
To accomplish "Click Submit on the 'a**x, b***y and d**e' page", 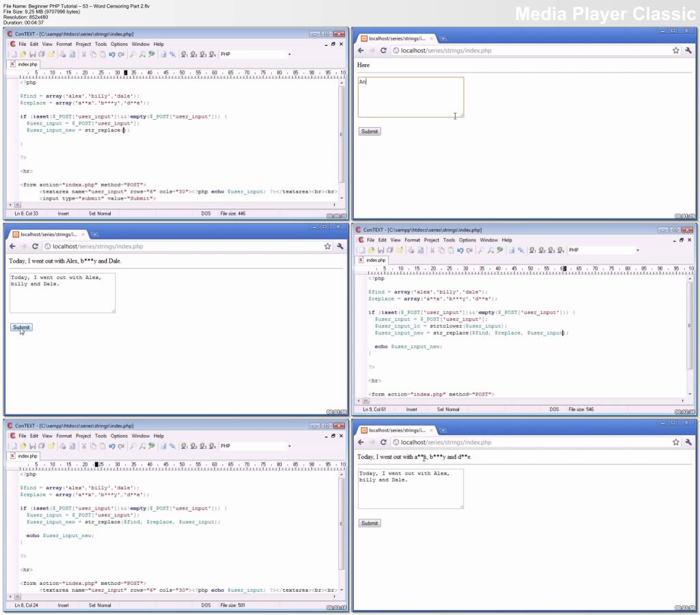I will point(370,523).
